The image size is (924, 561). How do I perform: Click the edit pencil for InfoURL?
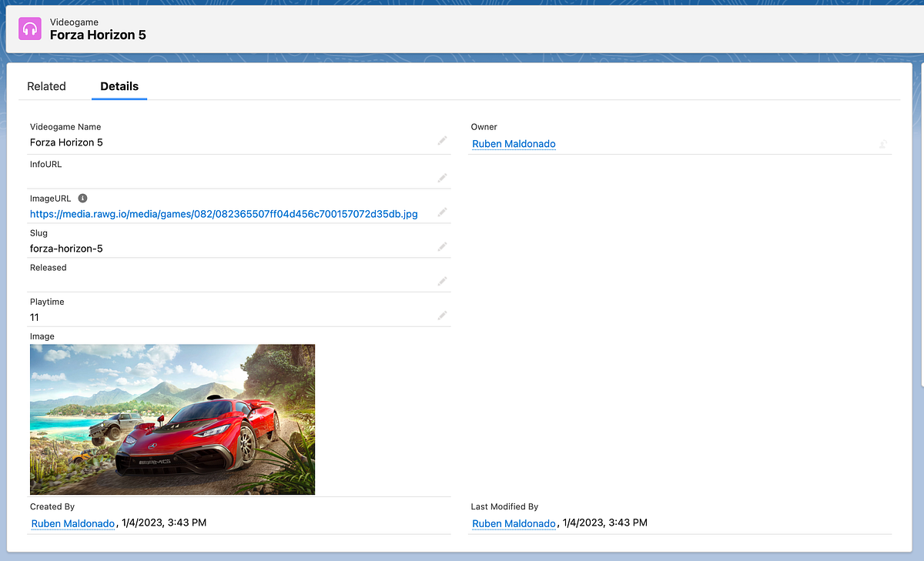tap(442, 178)
